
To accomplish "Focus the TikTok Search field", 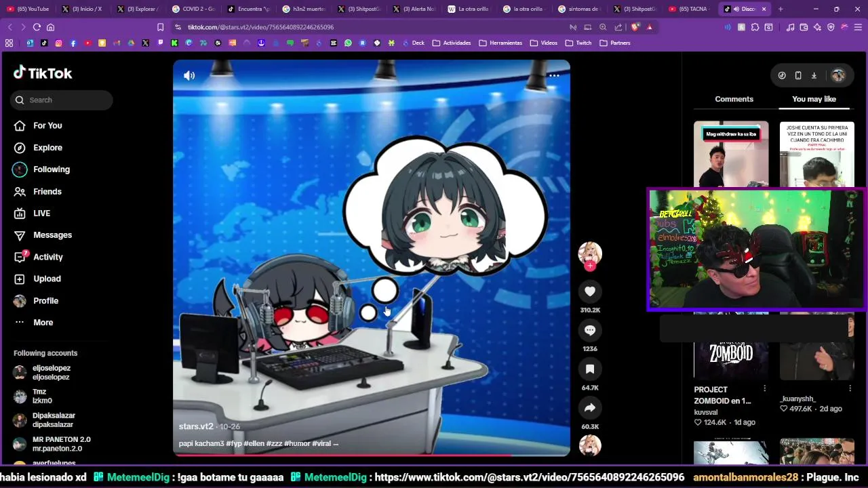I will (x=62, y=100).
